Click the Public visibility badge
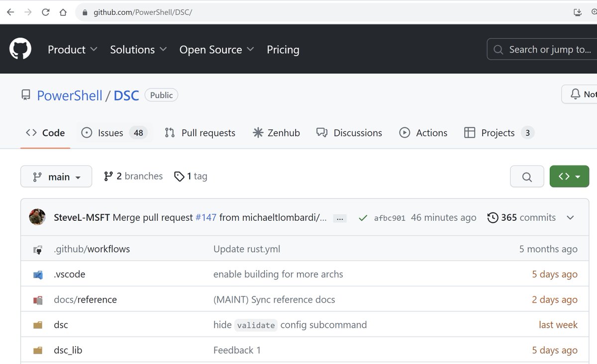597x364 pixels. click(x=161, y=95)
